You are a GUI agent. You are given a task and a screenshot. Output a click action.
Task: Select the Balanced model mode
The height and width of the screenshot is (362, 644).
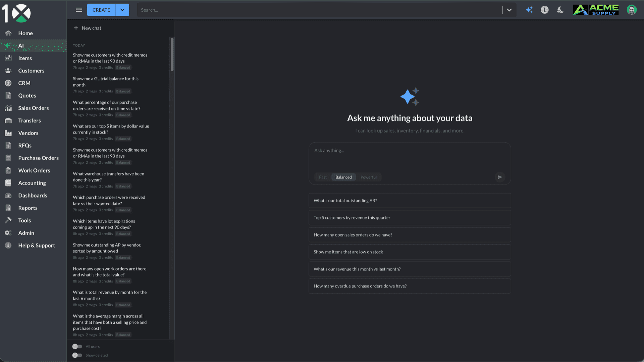point(343,177)
